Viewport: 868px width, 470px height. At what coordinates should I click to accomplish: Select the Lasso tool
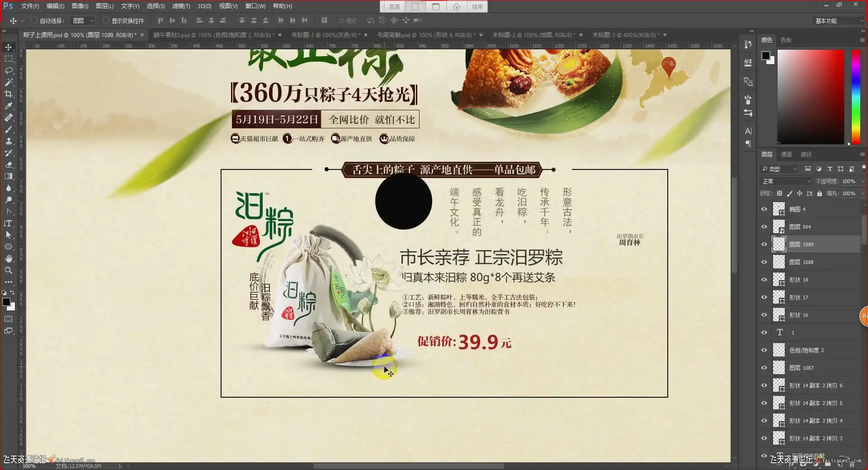[x=9, y=70]
